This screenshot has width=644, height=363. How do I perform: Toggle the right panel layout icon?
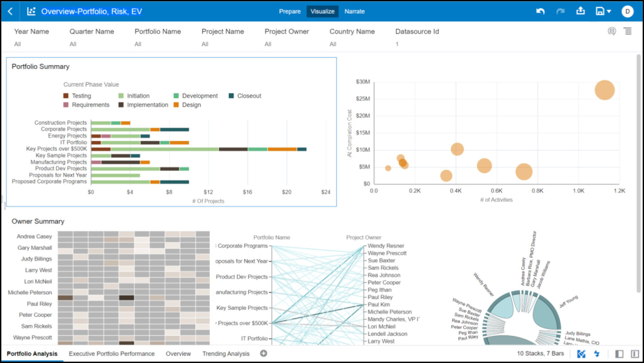[635, 354]
